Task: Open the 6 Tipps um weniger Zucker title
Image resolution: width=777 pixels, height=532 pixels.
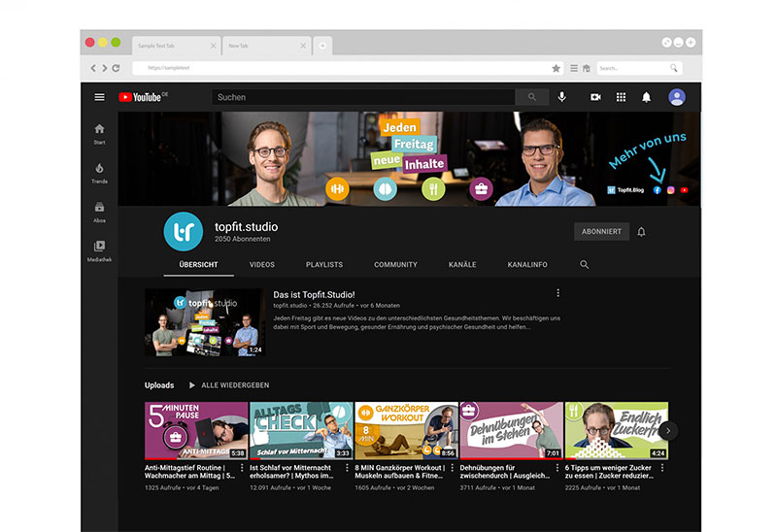Action: coord(609,472)
